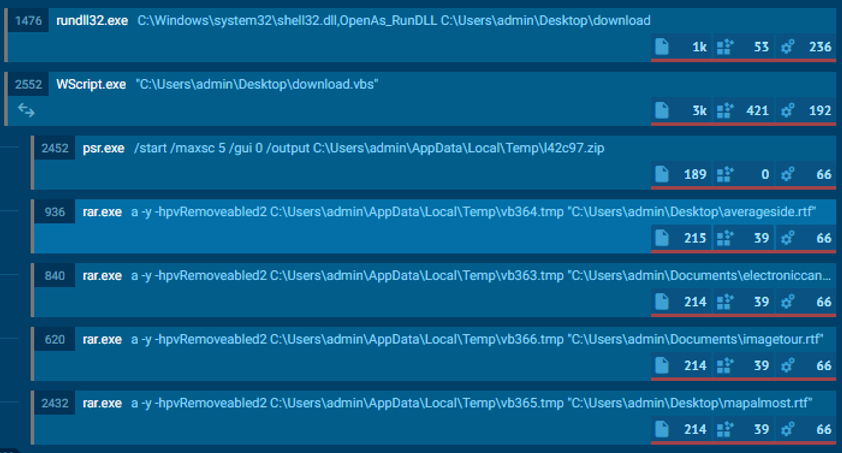Click the 66 count in the psr.exe row
The height and width of the screenshot is (453, 842).
point(824,175)
